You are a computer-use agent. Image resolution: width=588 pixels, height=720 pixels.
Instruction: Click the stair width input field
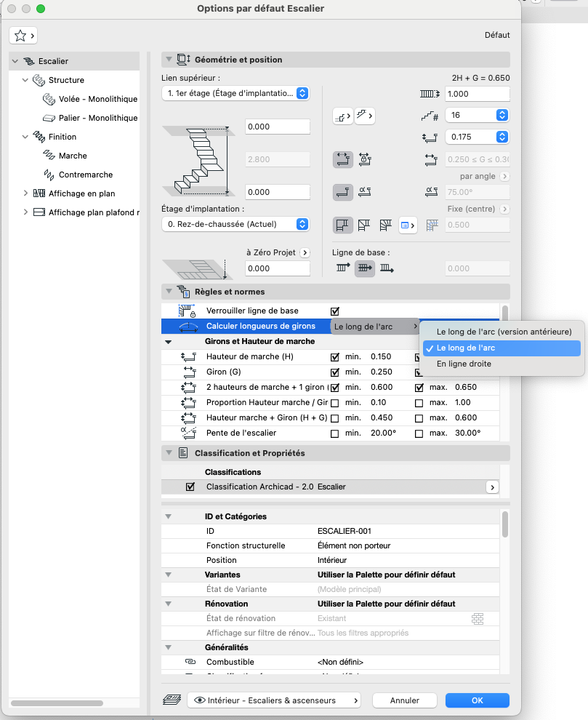pos(478,94)
